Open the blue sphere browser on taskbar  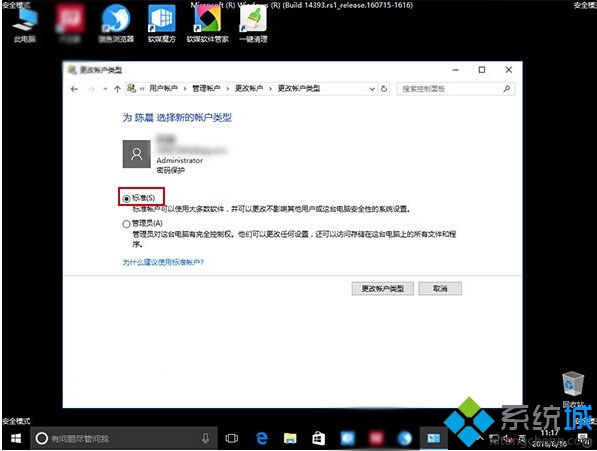pos(404,438)
